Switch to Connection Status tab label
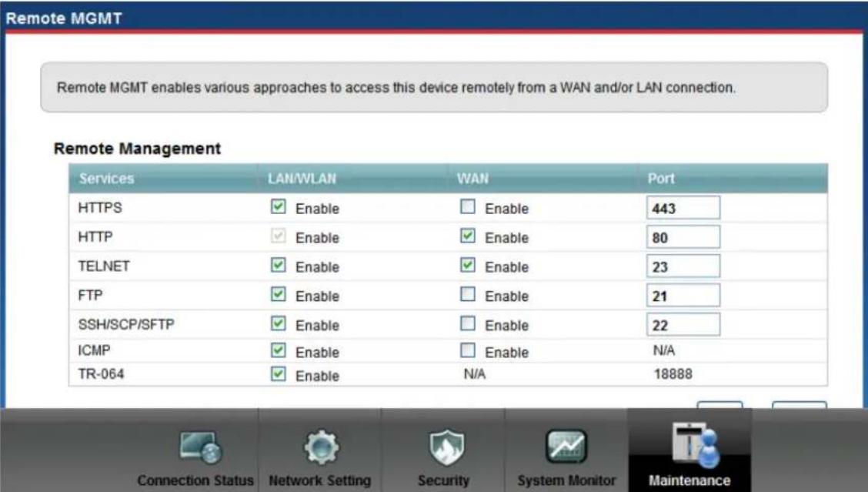This screenshot has height=492, width=868. coord(195,480)
